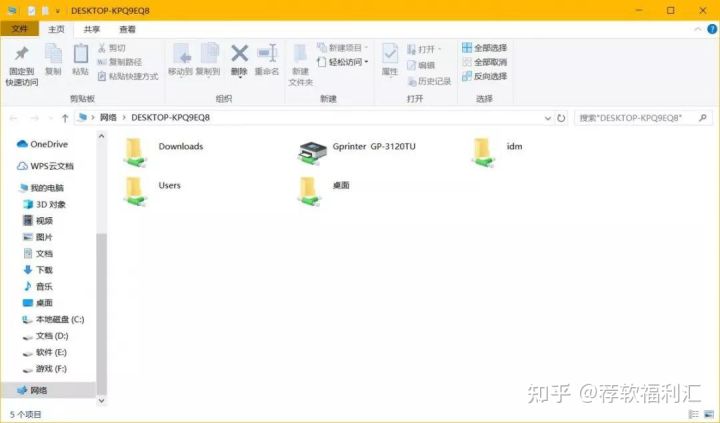Open the recent locations dropdown arrow
720x423 pixels.
point(51,118)
